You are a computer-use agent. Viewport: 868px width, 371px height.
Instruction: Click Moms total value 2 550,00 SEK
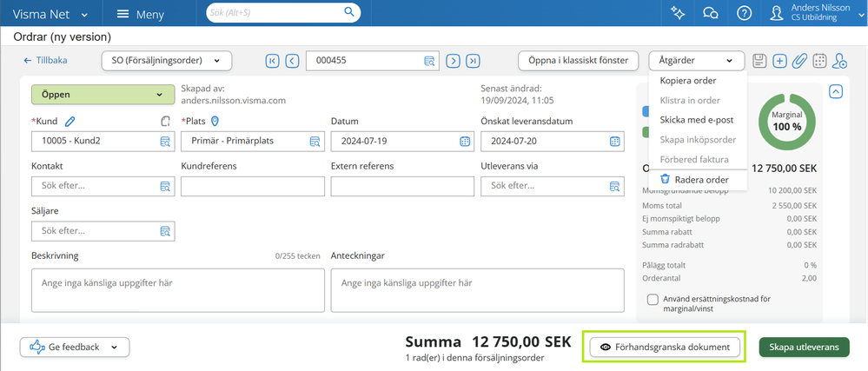click(792, 205)
